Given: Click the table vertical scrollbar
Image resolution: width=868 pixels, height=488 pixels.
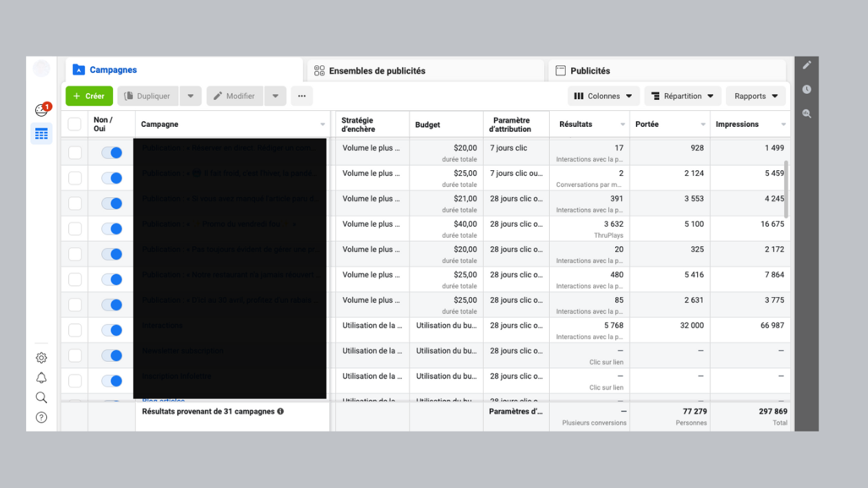Looking at the screenshot, I should tap(787, 190).
